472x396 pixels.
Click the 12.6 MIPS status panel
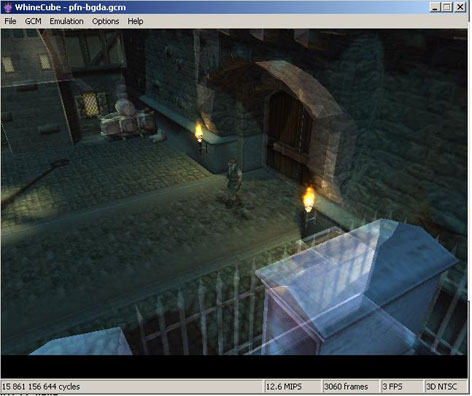(x=292, y=387)
